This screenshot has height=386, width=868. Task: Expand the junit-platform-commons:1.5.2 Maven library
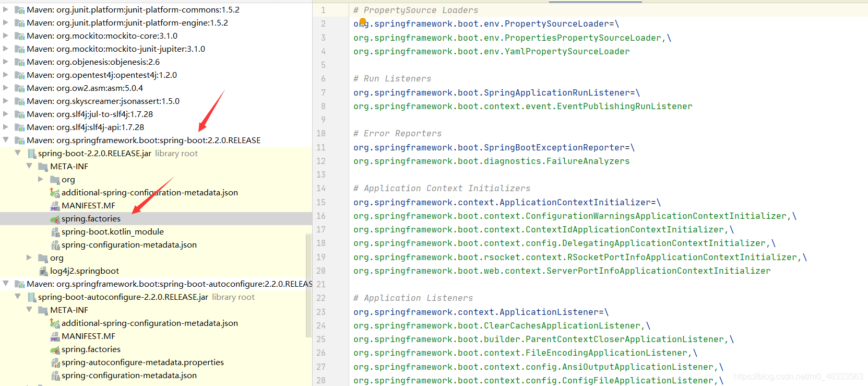6,9
